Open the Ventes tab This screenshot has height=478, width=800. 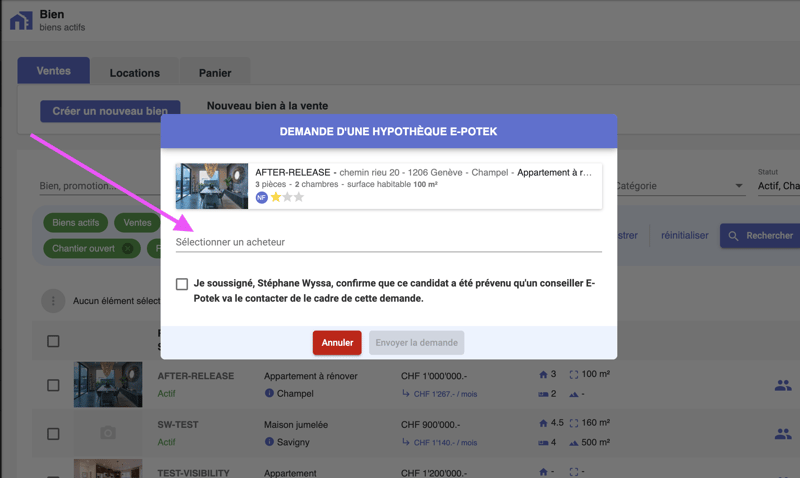click(x=54, y=71)
